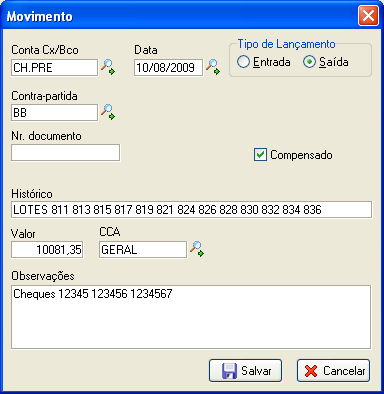Click the Cancelar button
This screenshot has height=394, width=384.
tap(333, 371)
